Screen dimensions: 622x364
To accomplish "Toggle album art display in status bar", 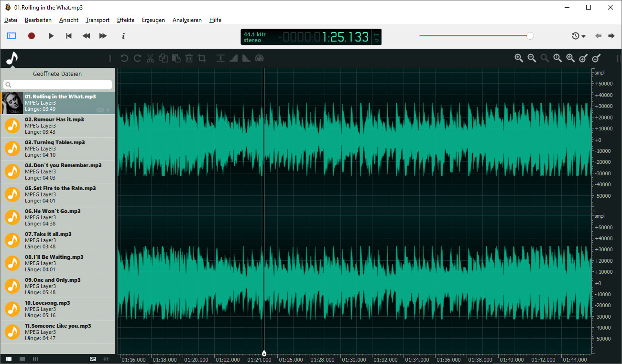I will click(x=92, y=358).
